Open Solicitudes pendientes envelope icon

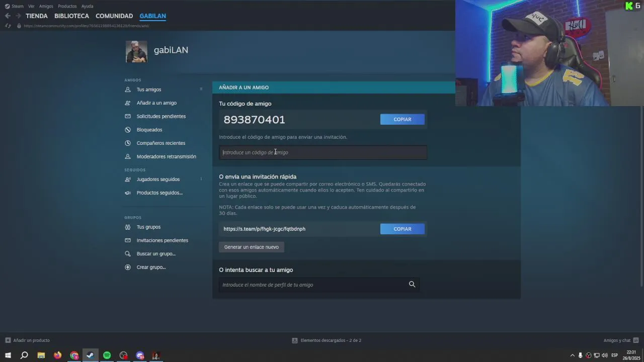(x=128, y=116)
